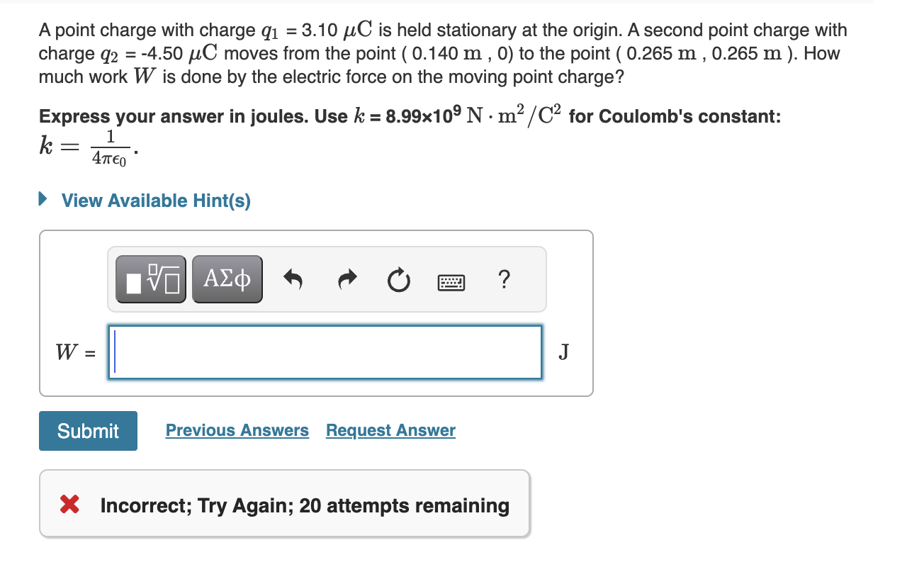Viewport: 924px width, 567px height.
Task: Open Previous Answers
Action: (x=237, y=430)
